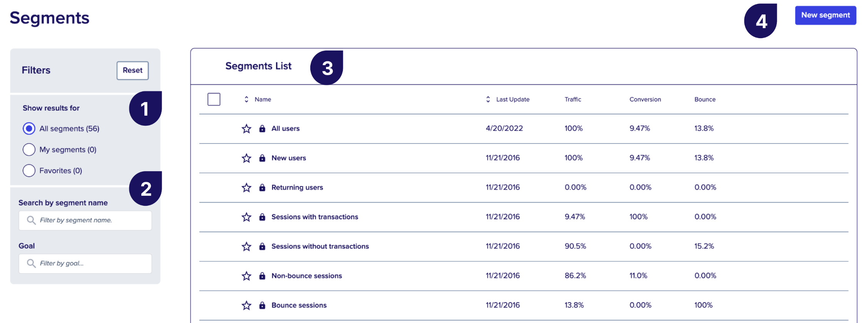Open the "All users" segment
The height and width of the screenshot is (323, 868).
285,129
